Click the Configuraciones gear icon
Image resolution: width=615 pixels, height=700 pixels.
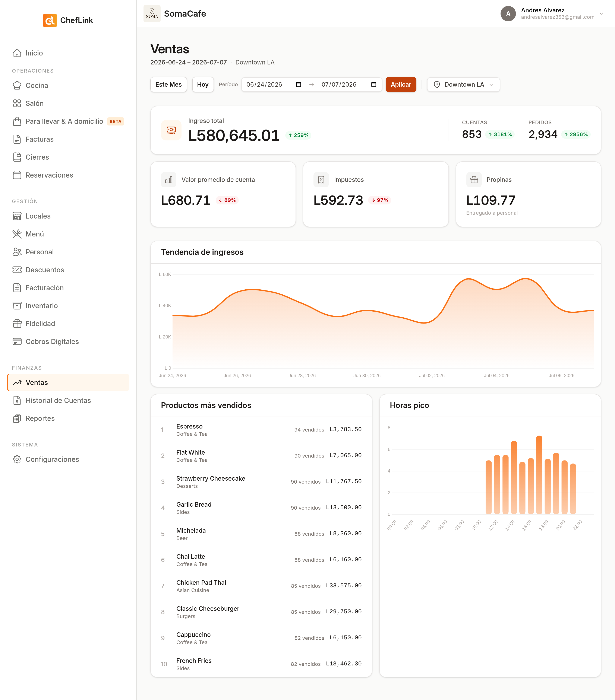tap(17, 459)
